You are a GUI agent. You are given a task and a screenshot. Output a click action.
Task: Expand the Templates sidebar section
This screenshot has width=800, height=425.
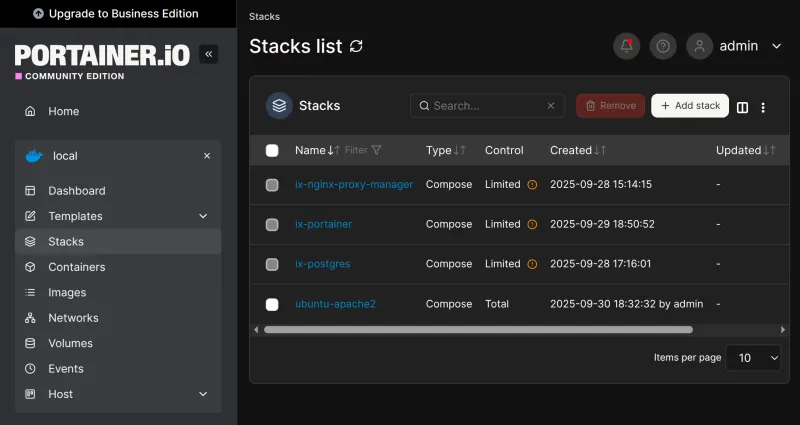203,216
